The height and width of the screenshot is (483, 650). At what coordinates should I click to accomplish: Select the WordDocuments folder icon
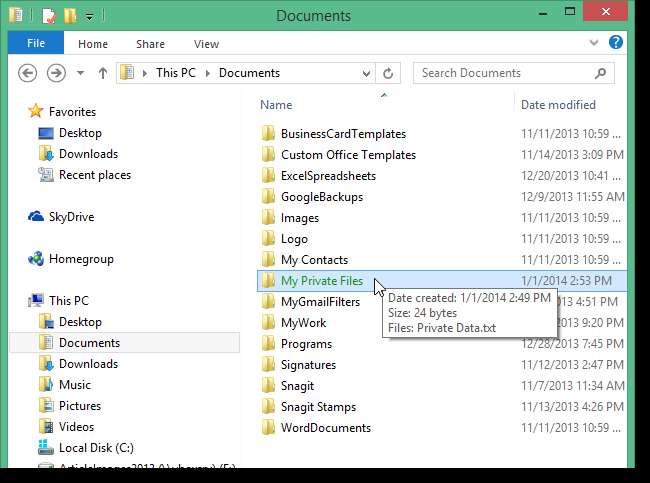coord(268,428)
